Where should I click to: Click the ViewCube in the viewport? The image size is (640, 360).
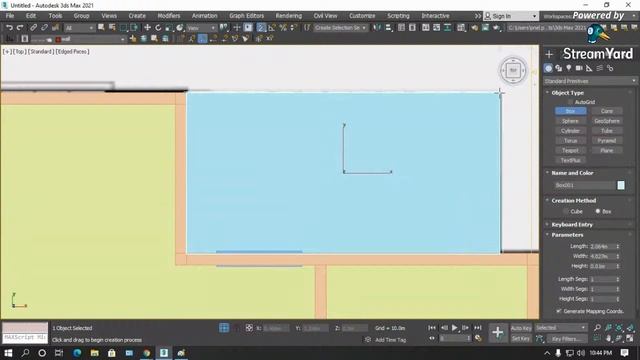pos(513,71)
